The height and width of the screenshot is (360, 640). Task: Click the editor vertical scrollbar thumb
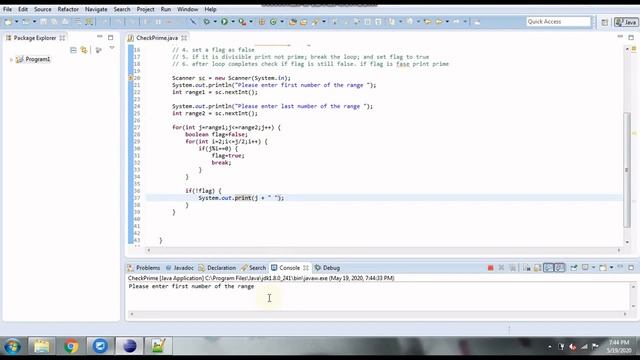pos(627,169)
